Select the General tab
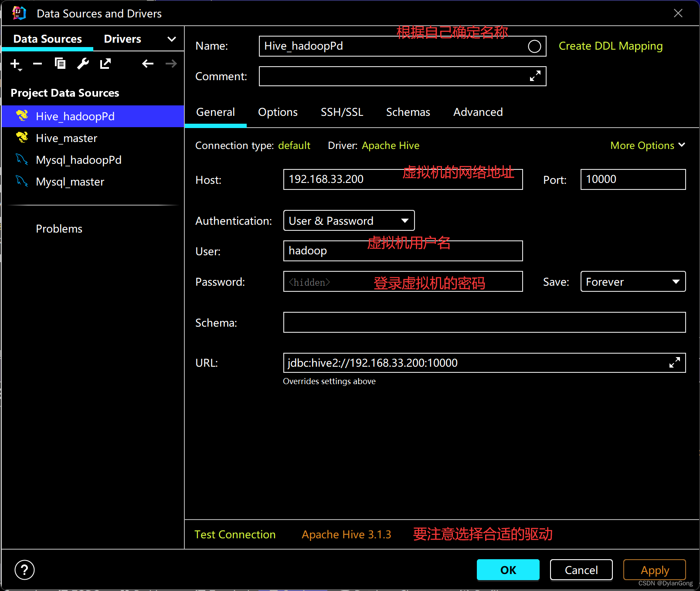 [215, 112]
